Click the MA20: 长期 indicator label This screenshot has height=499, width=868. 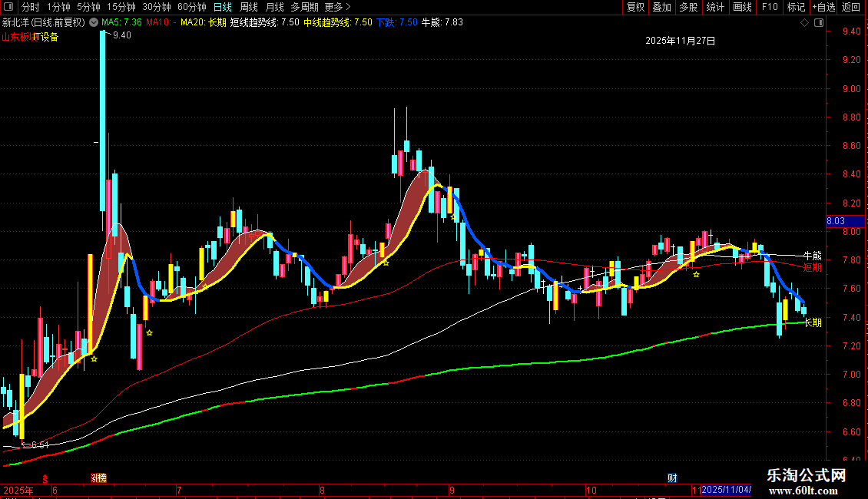[203, 22]
